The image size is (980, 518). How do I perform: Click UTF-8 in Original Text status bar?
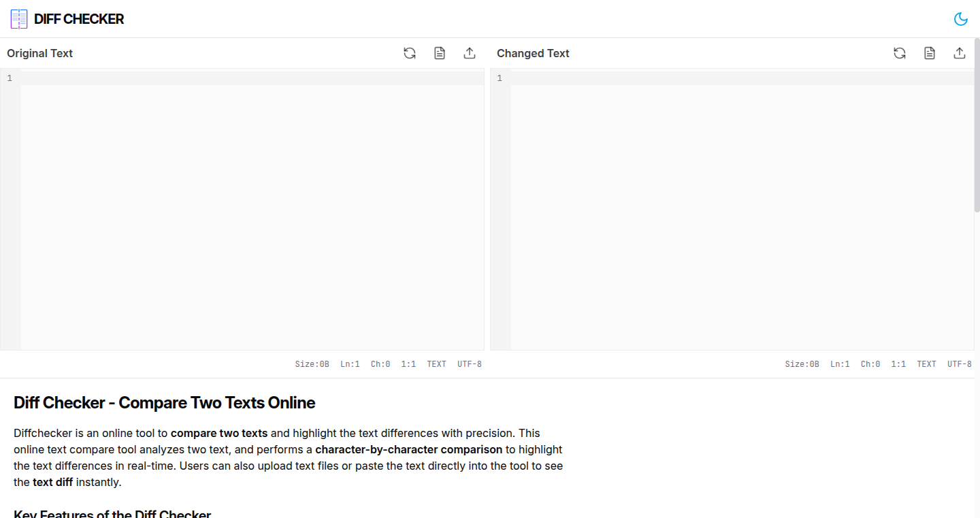pyautogui.click(x=470, y=364)
